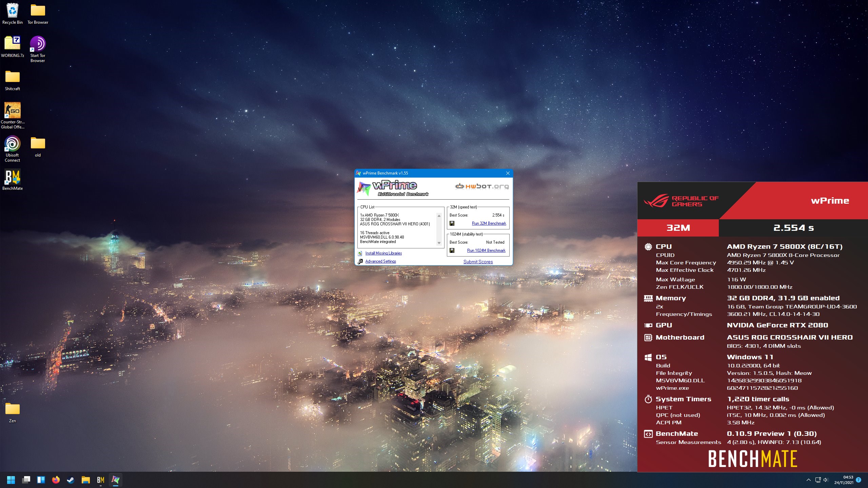Open Steam from the taskbar
The height and width of the screenshot is (488, 868).
click(71, 480)
